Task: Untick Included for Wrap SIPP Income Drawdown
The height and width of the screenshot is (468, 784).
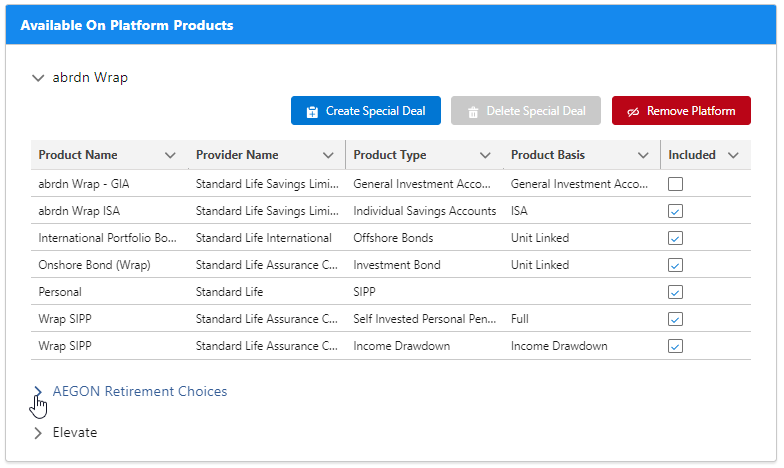Action: click(676, 346)
